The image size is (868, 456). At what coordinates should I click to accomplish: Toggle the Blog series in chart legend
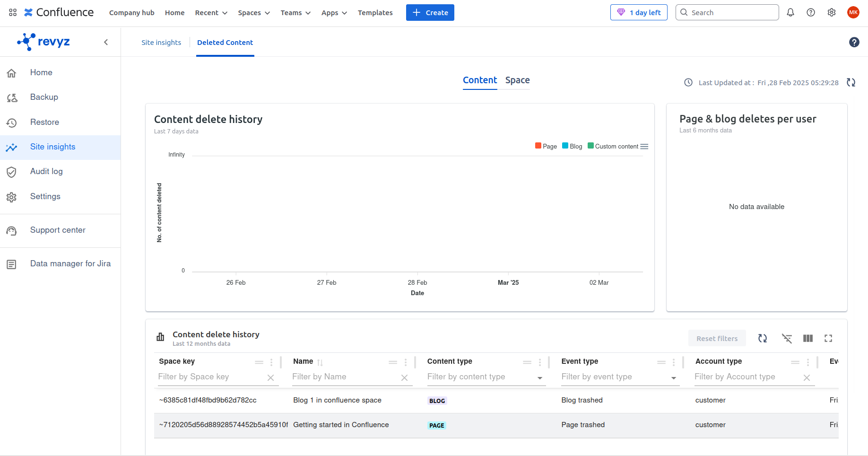[x=573, y=146]
